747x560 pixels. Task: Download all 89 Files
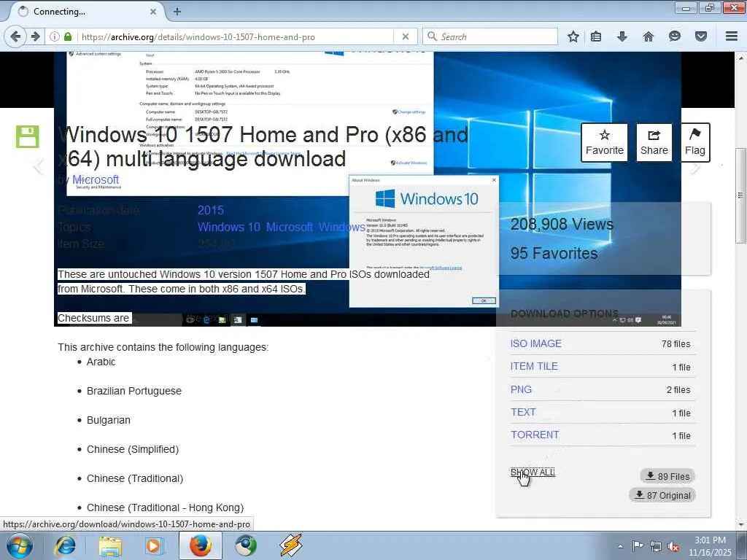point(667,475)
